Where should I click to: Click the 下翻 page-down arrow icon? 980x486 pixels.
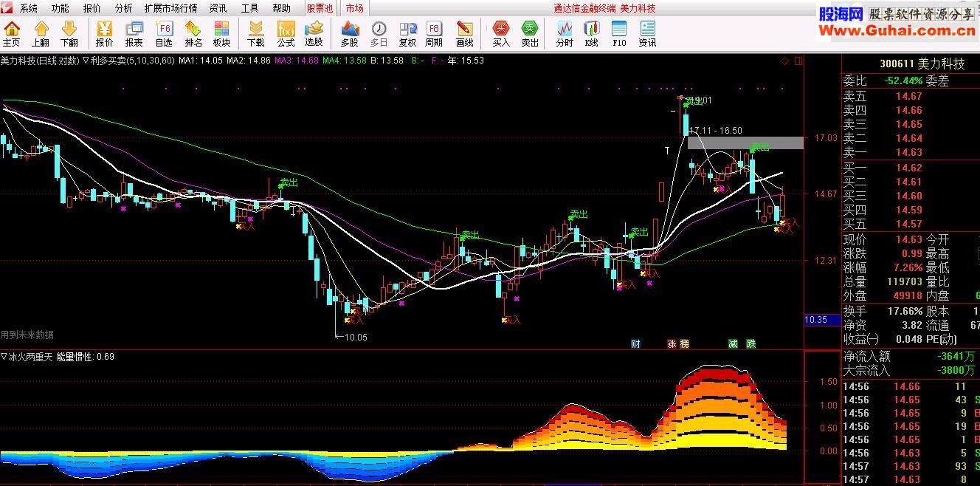click(x=69, y=34)
